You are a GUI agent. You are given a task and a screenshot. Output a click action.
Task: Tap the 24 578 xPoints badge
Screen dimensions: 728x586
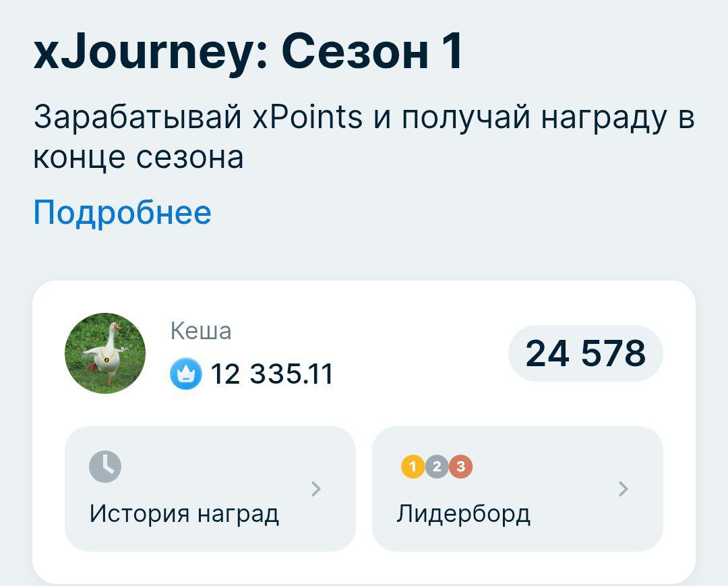click(585, 353)
